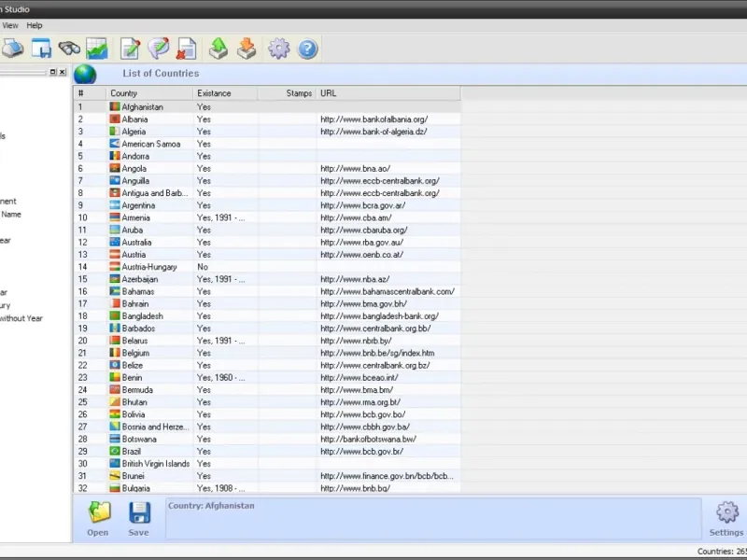Open search with the binoculars icon
This screenshot has height=560, width=747.
[x=69, y=49]
